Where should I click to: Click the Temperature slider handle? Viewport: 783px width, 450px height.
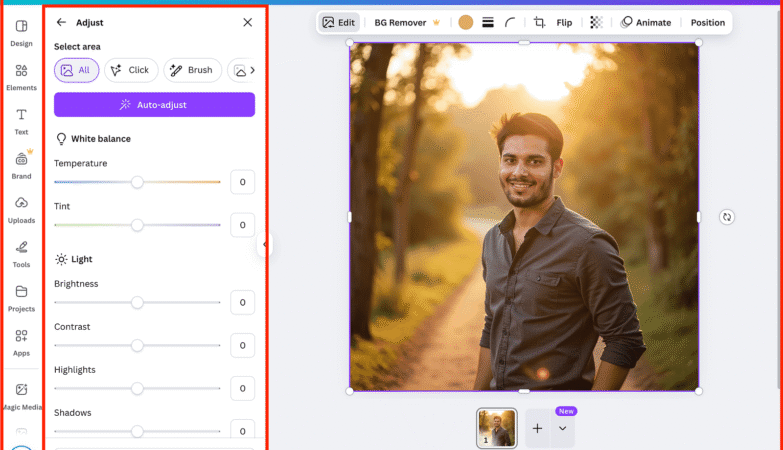[137, 182]
